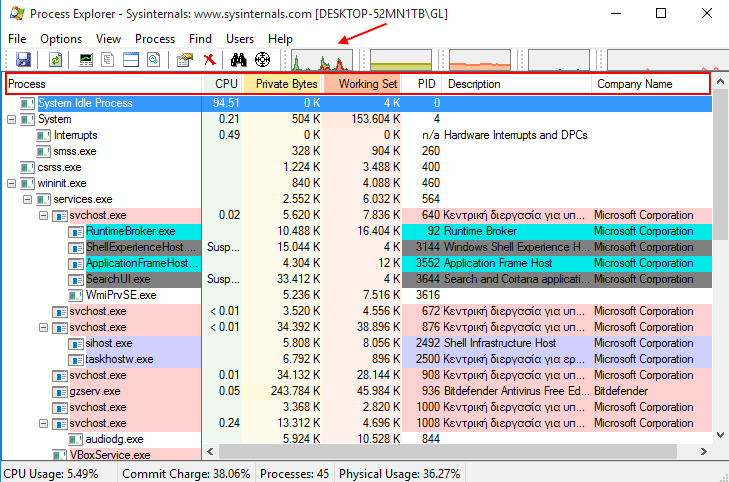Collapse the svchost.exe PID 876 node
The width and height of the screenshot is (729, 482).
click(43, 328)
